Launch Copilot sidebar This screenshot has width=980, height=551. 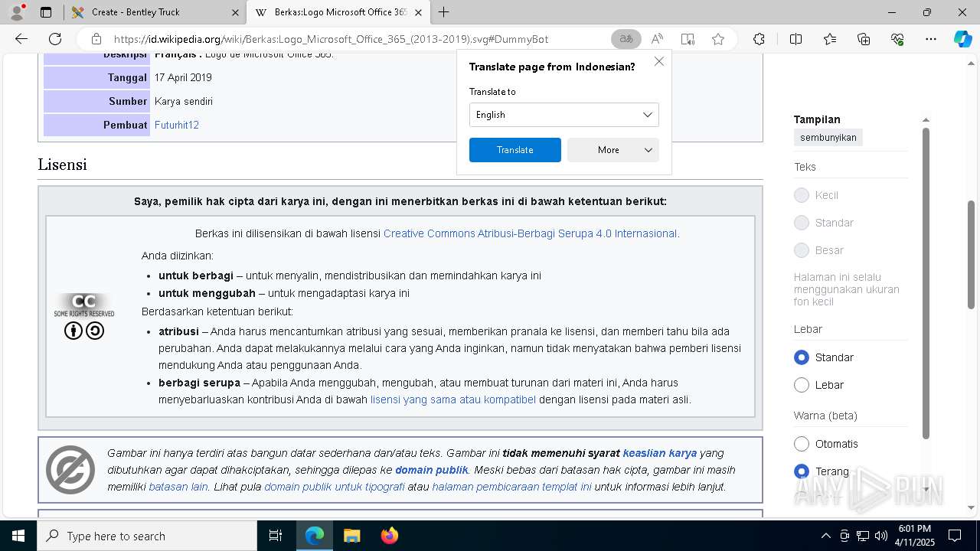[x=962, y=39]
